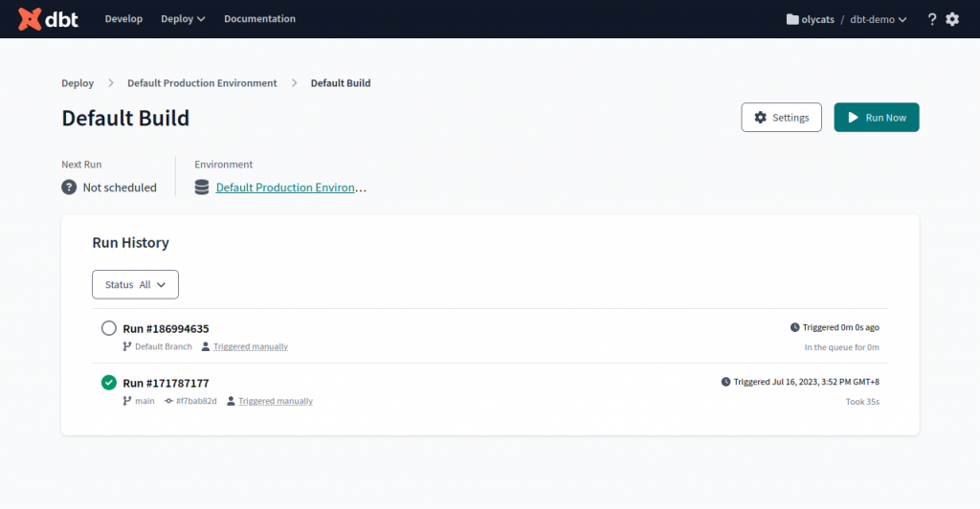The height and width of the screenshot is (509, 980).
Task: Click In the queue for 0m text
Action: [x=841, y=347]
